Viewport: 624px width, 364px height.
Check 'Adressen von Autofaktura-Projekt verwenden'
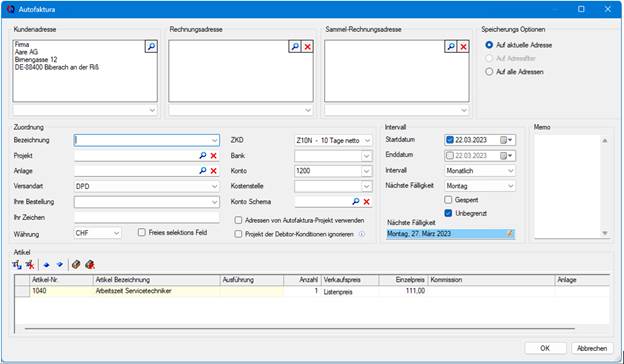pos(238,220)
